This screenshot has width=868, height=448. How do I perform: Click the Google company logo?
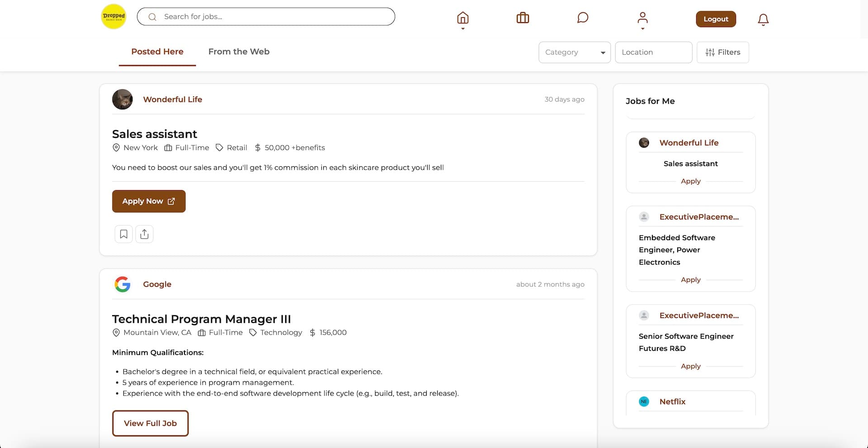click(123, 285)
